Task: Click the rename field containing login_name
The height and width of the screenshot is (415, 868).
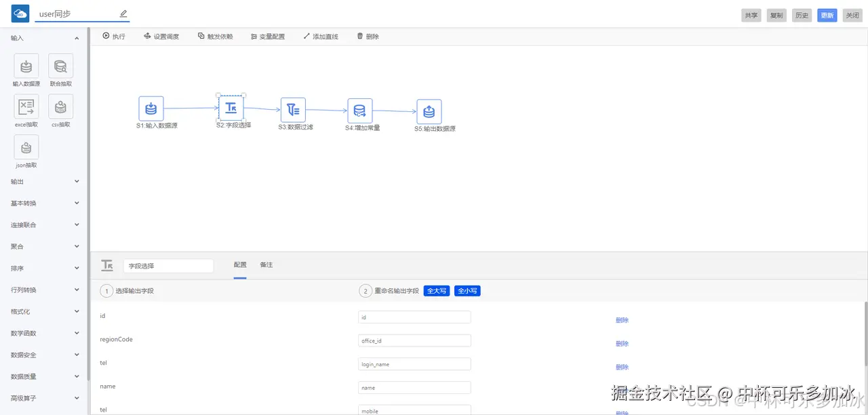Action: click(x=414, y=364)
